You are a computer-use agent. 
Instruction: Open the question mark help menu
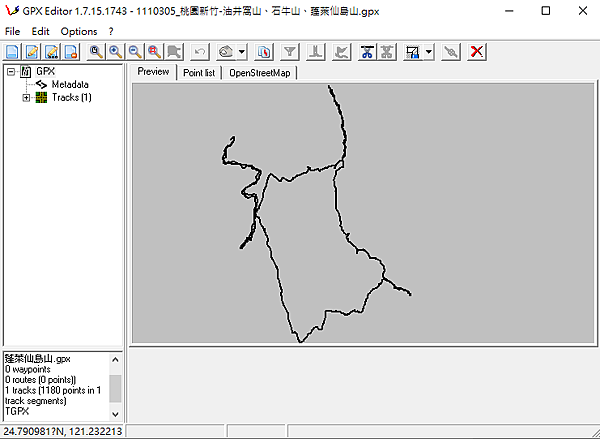point(111,31)
